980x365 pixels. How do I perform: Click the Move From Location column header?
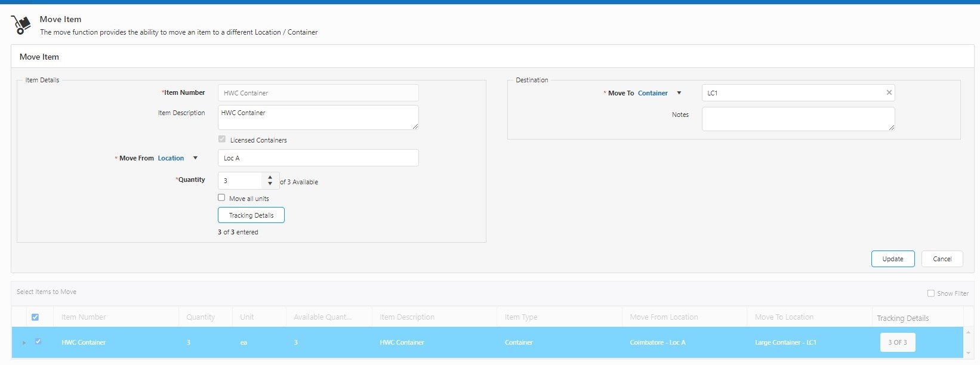tap(664, 317)
